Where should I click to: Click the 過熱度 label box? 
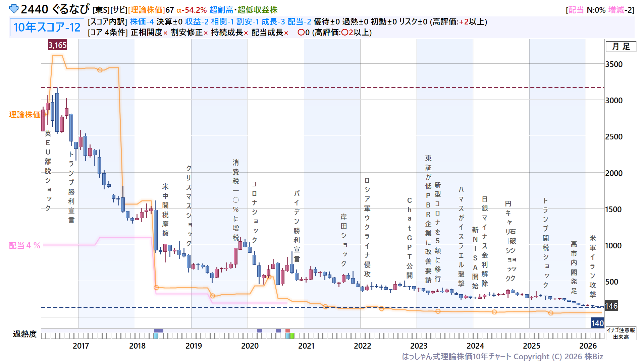[x=25, y=334]
